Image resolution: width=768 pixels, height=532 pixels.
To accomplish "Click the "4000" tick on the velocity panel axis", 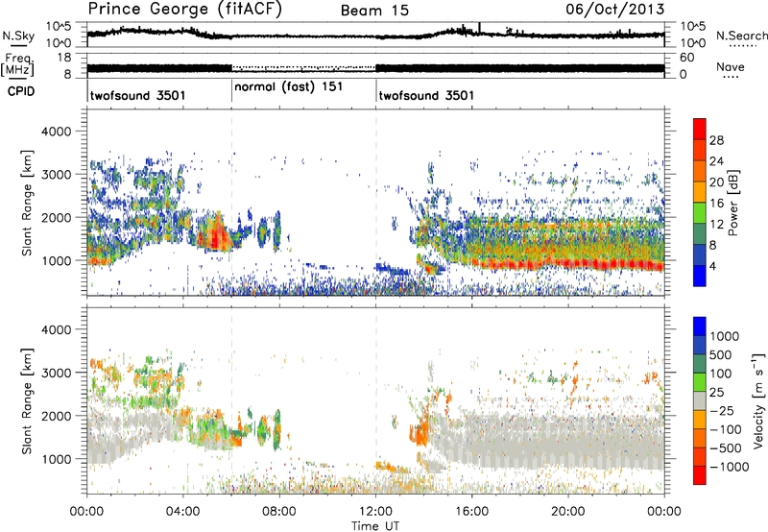I will tap(56, 329).
